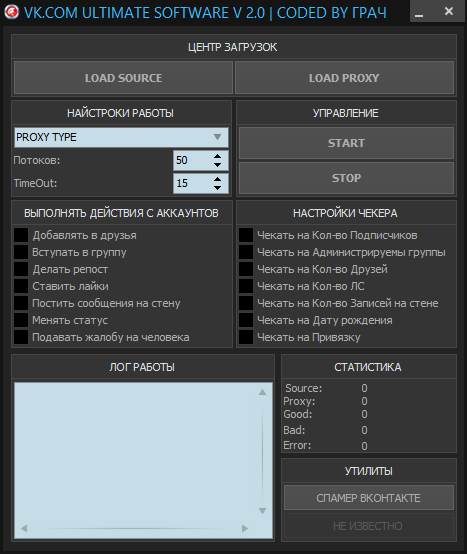The height and width of the screenshot is (554, 467).
Task: Enable Чекать на Кол-во Записей на стене
Action: (246, 303)
